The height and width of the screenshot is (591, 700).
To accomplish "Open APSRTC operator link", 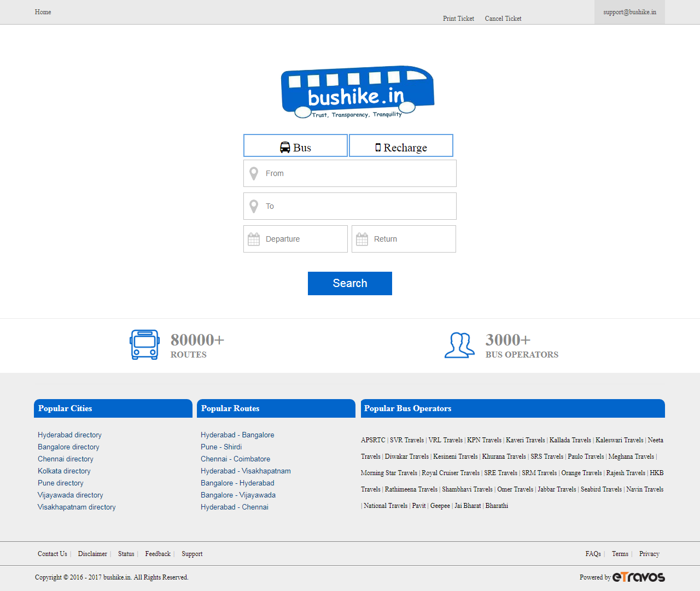I will point(373,440).
